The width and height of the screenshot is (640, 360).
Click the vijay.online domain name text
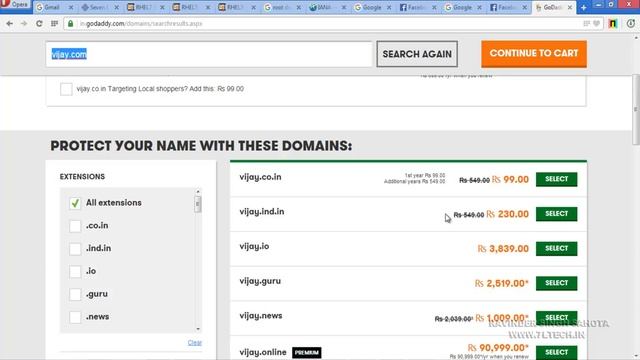click(263, 352)
